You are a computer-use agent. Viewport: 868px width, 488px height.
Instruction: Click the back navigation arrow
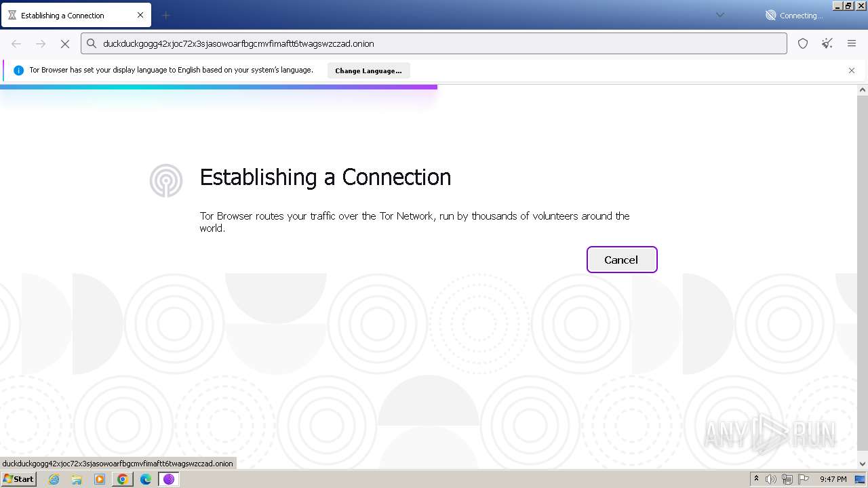(x=16, y=43)
